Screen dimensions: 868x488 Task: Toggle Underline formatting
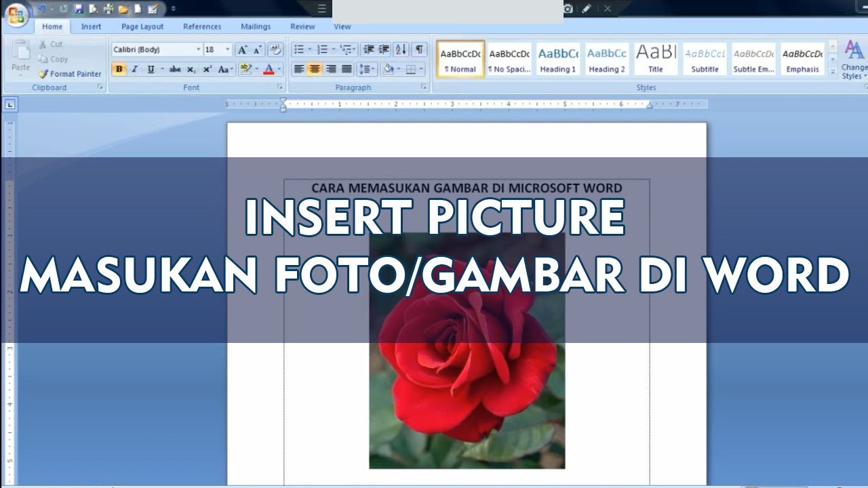(x=151, y=69)
